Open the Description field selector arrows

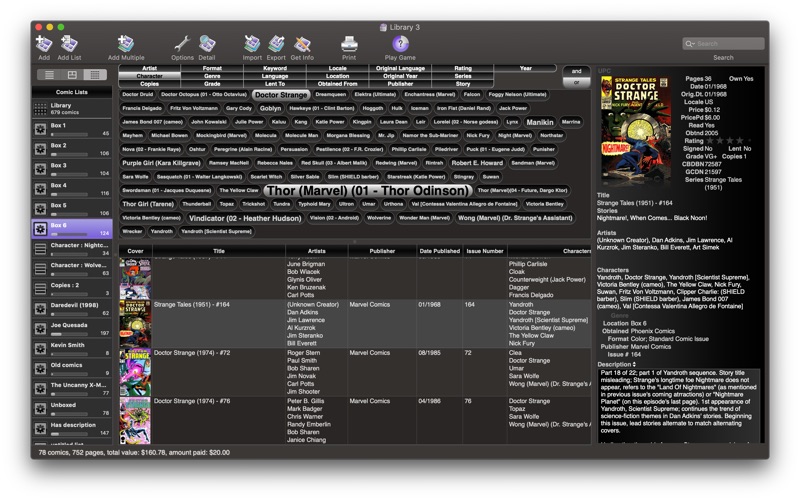tap(634, 365)
